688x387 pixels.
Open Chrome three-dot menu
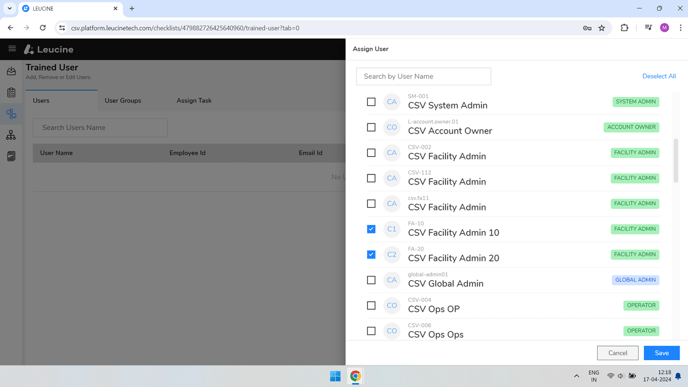pos(680,28)
